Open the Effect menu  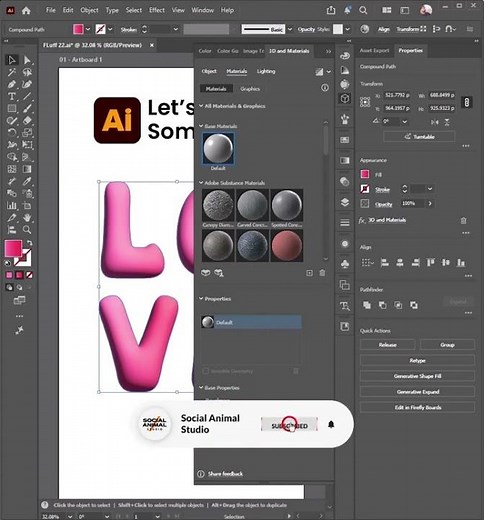[157, 10]
